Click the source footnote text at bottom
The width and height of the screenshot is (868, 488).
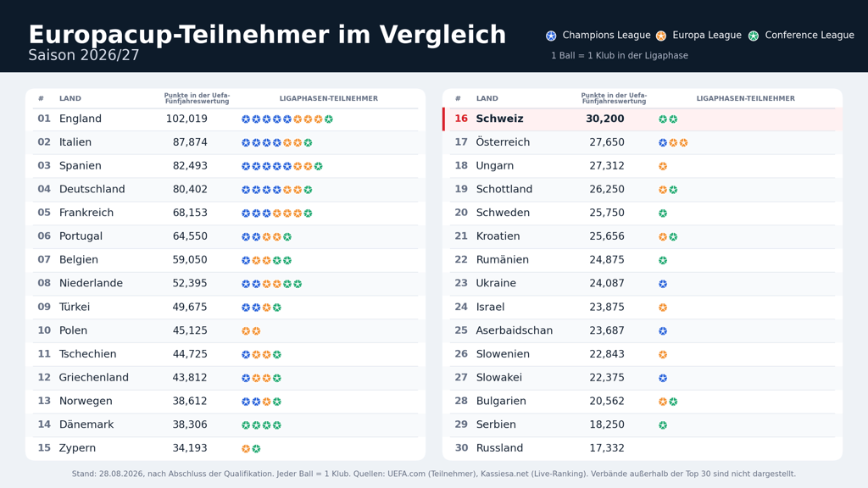[x=434, y=474]
